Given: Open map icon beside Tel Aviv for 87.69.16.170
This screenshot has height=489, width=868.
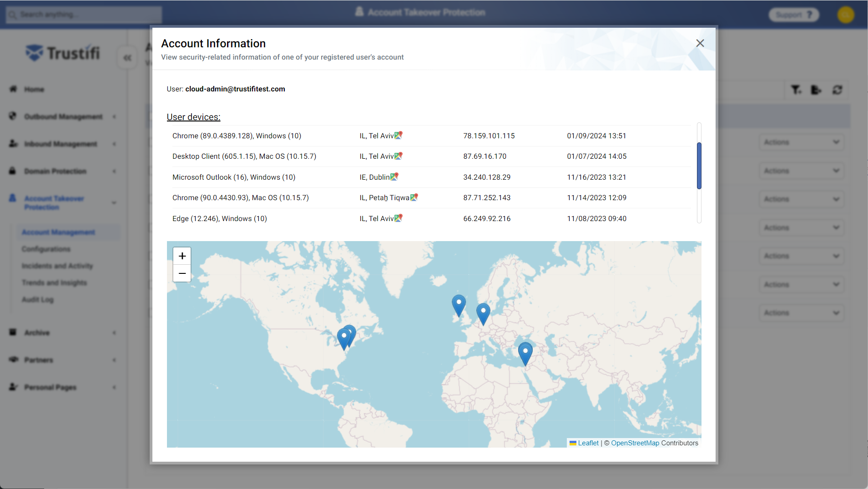Looking at the screenshot, I should tap(399, 156).
